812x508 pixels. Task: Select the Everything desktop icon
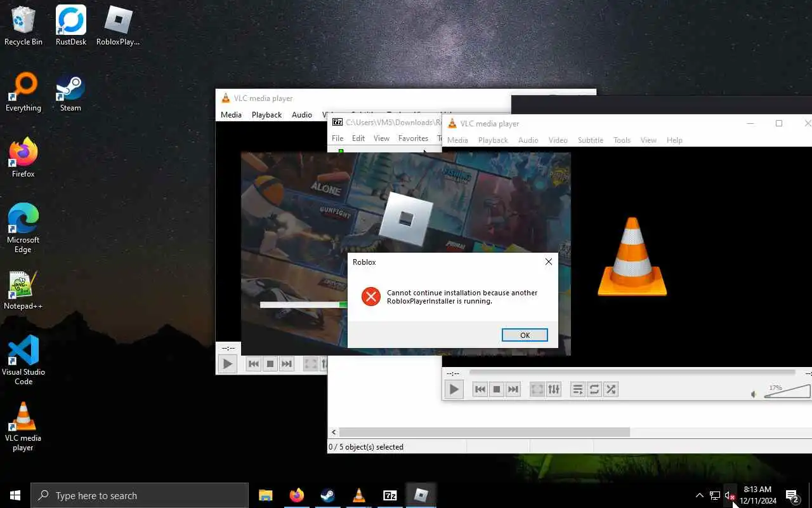pos(23,92)
